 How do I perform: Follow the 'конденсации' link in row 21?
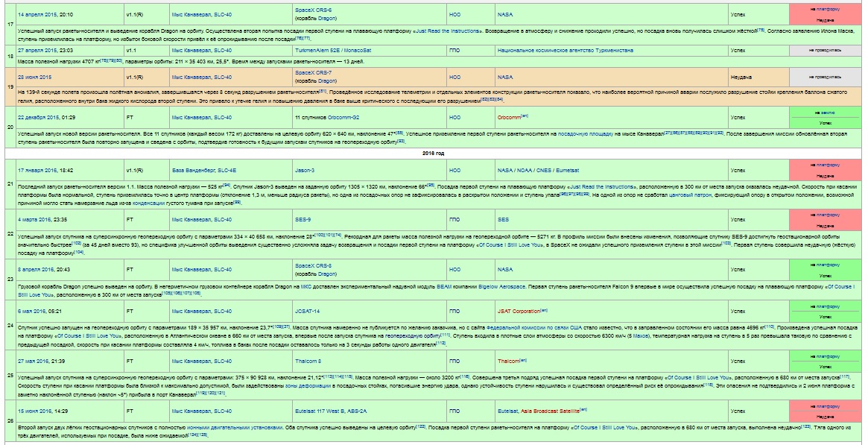coord(148,203)
